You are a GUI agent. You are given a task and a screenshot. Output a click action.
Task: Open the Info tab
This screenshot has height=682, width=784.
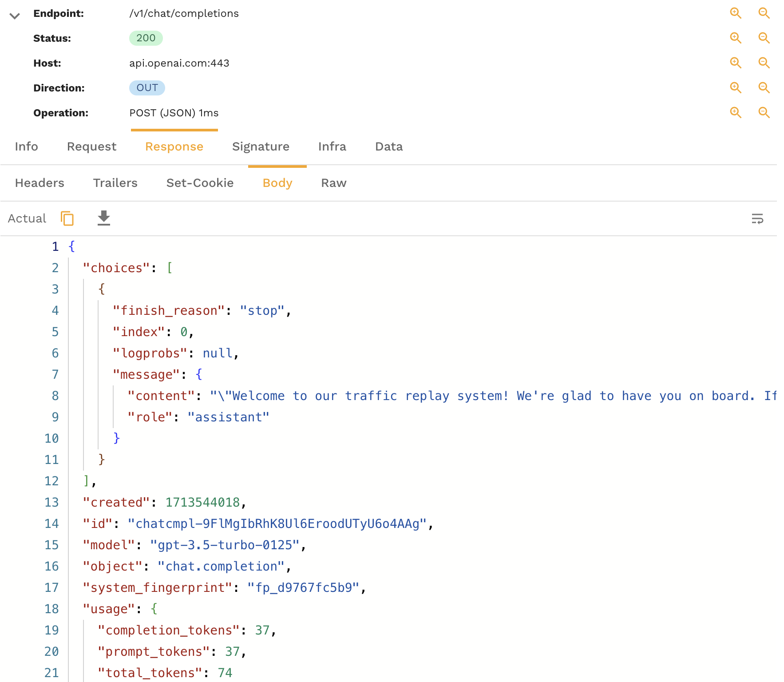coord(26,147)
